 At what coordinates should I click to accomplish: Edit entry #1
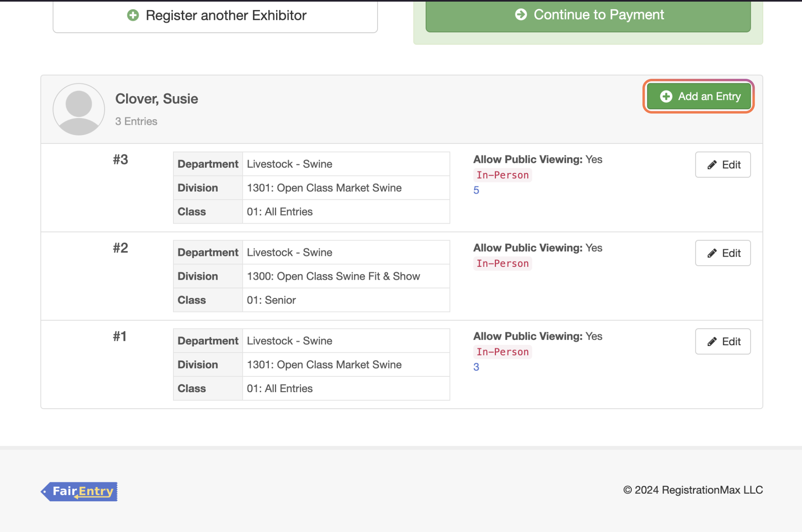click(x=723, y=342)
